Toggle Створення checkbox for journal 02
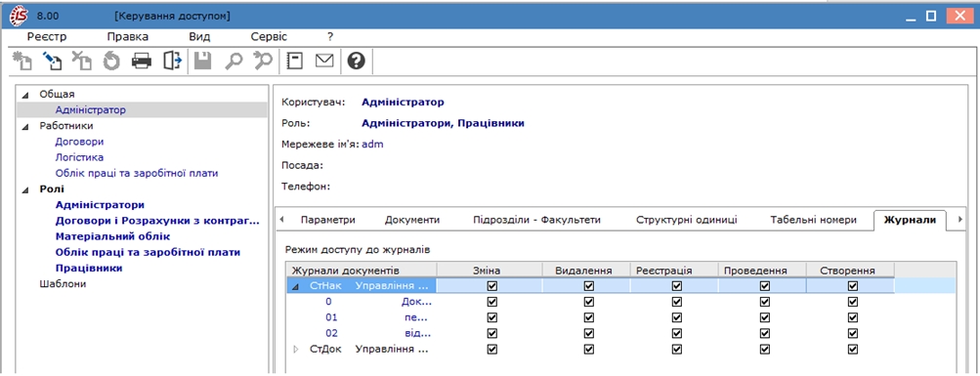Viewport: 980px width, 376px height. click(852, 334)
